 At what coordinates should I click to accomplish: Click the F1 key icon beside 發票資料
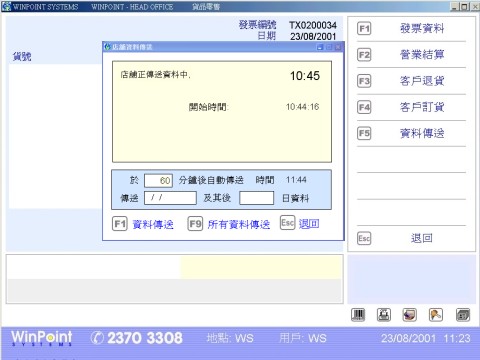364,29
